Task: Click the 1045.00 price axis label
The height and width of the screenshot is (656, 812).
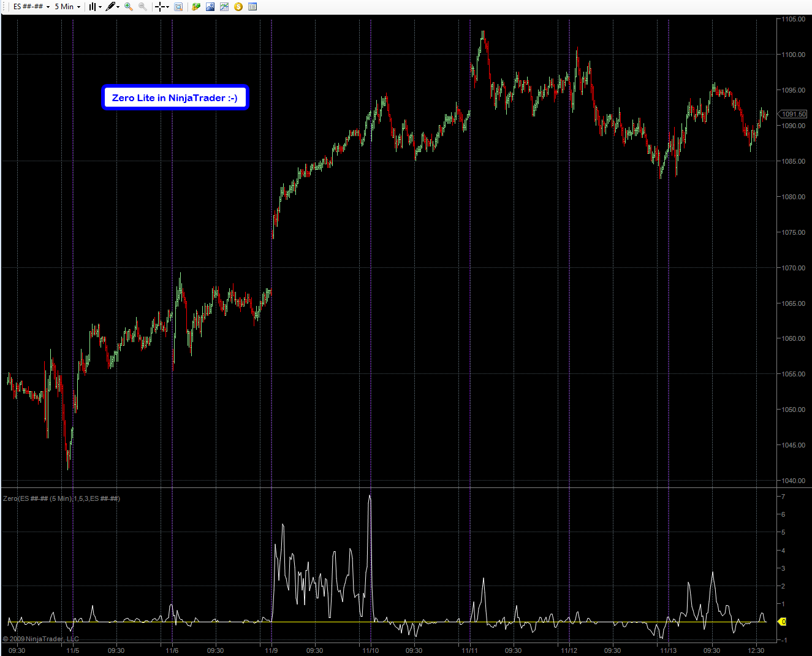Action: 793,445
